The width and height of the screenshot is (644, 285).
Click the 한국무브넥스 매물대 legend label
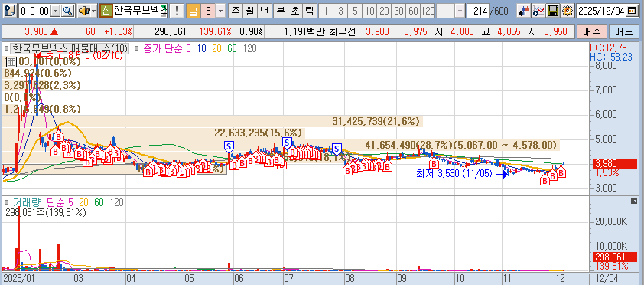pos(70,48)
